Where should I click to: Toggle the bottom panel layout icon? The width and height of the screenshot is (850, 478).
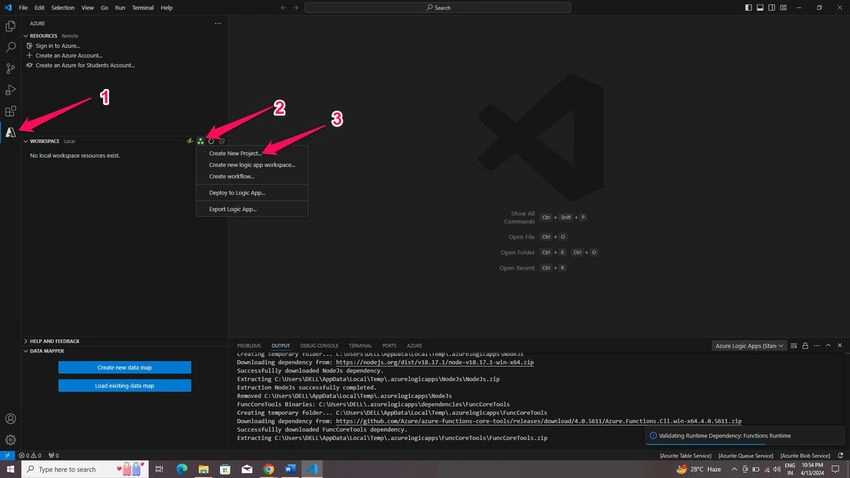coord(760,8)
